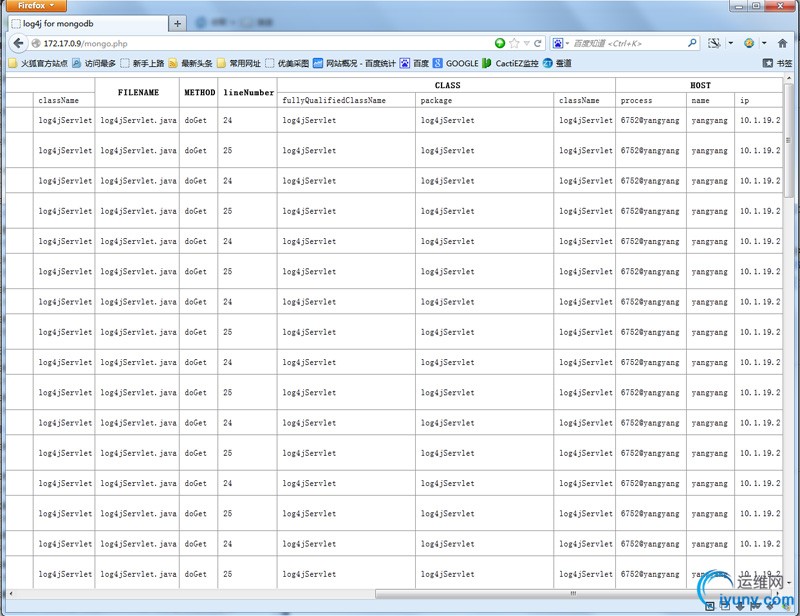The image size is (800, 616).
Task: Open the 书签 bookmarks sidebar button
Action: (x=779, y=63)
